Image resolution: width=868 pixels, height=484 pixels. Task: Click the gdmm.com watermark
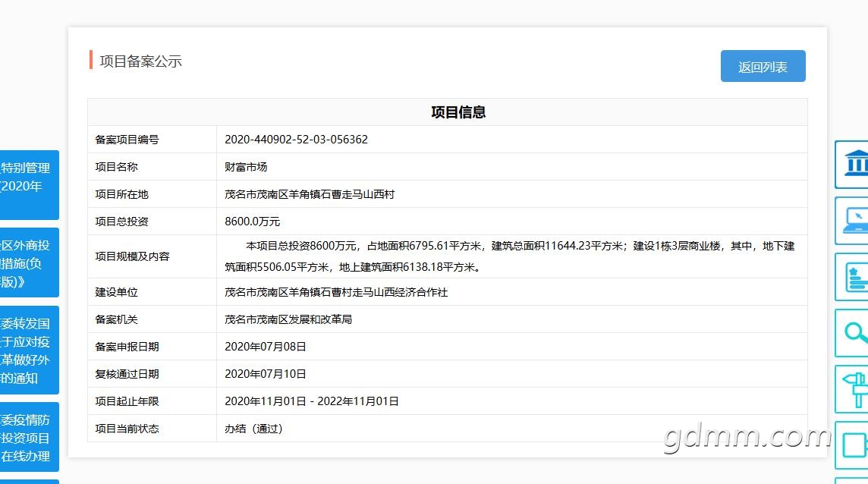747,436
